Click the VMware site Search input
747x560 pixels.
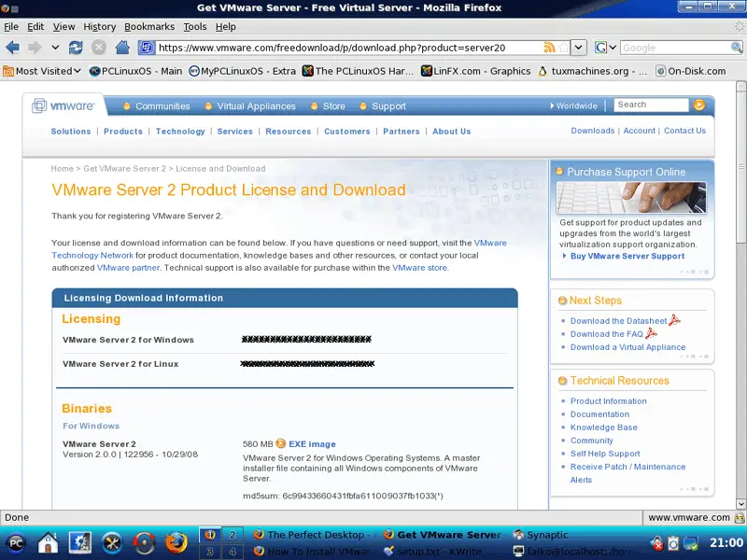tap(651, 105)
